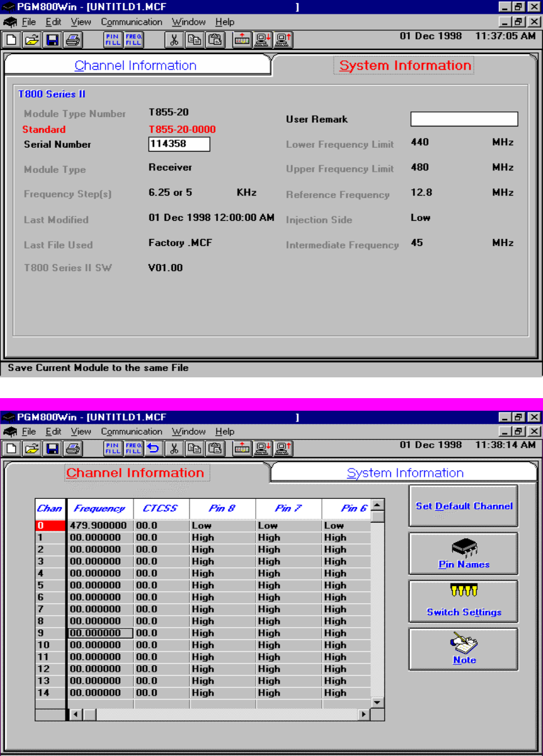The image size is (543, 756).
Task: Select channel number 0 row header
Action: 50,526
